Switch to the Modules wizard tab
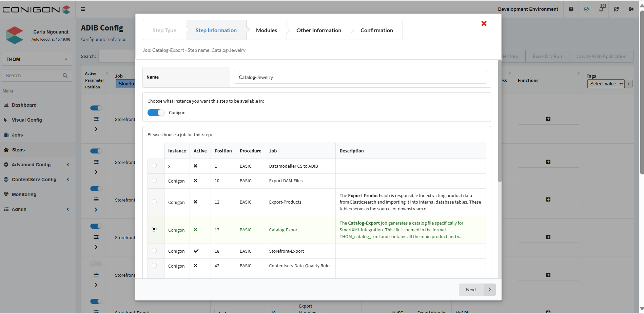 (266, 30)
